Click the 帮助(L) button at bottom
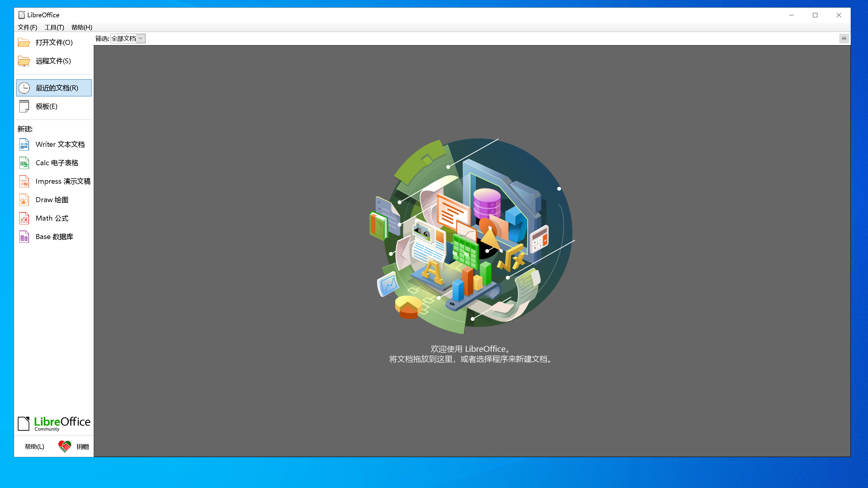 34,446
